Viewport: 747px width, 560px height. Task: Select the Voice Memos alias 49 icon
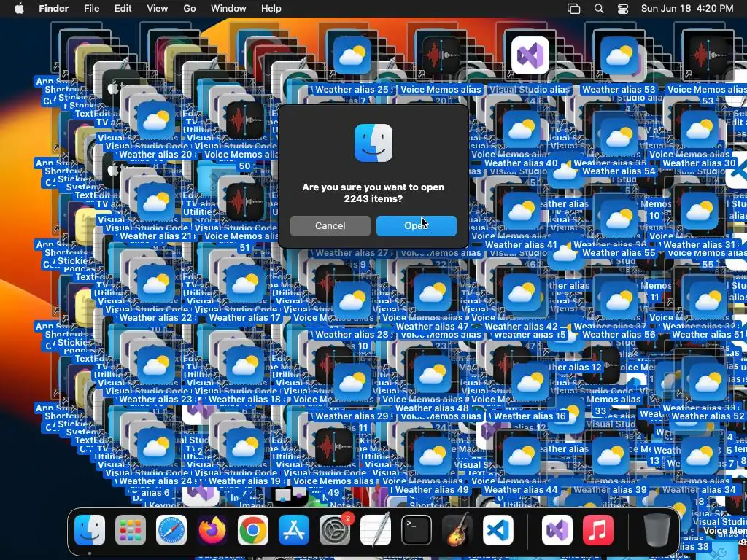[333, 448]
